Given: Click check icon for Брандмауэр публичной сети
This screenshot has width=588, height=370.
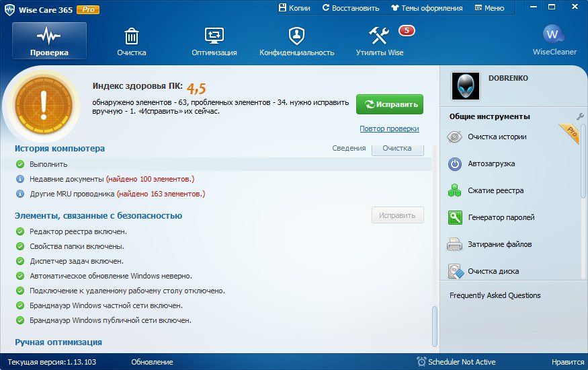Looking at the screenshot, I should coord(20,320).
